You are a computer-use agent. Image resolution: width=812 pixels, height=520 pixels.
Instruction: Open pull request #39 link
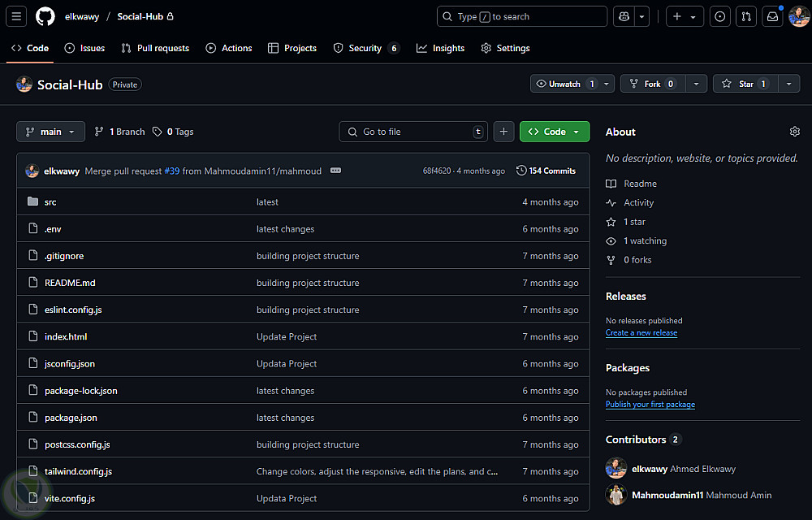[172, 171]
